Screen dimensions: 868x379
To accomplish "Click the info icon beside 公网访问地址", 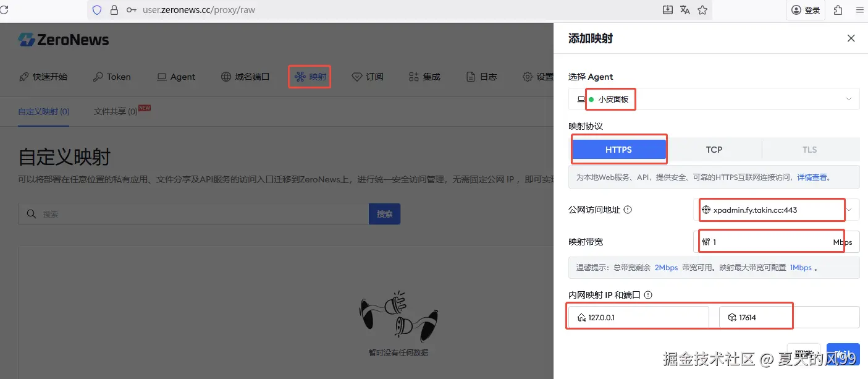I will tap(628, 210).
